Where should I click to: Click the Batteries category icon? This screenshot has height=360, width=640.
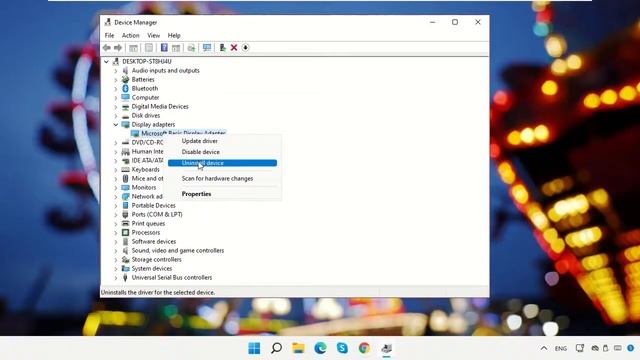(x=125, y=80)
